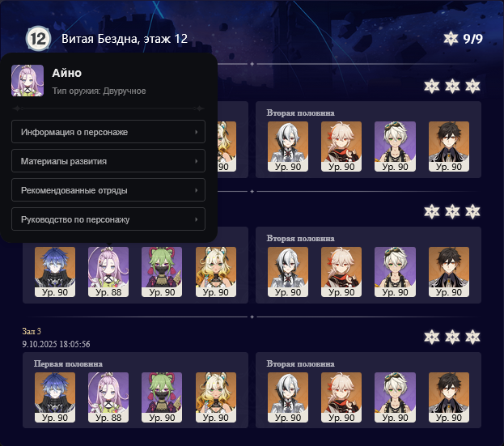Open Материалы развития menu entry
504x446 pixels.
pyautogui.click(x=108, y=161)
